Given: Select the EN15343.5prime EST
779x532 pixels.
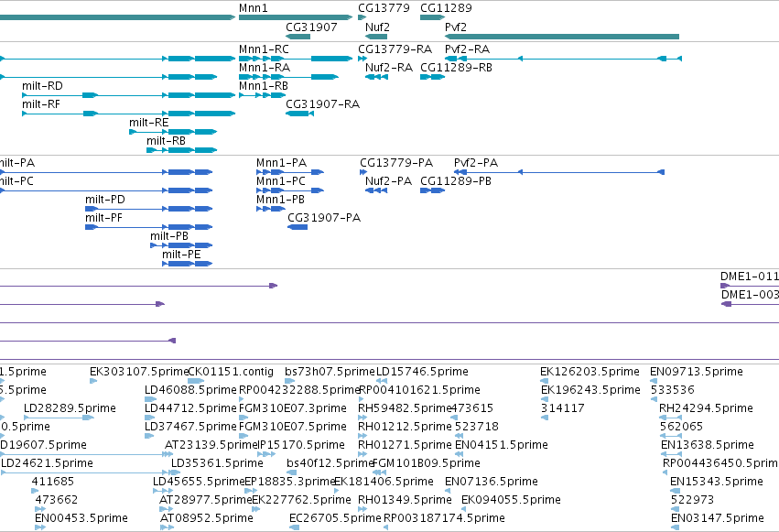Looking at the screenshot, I should (675, 491).
